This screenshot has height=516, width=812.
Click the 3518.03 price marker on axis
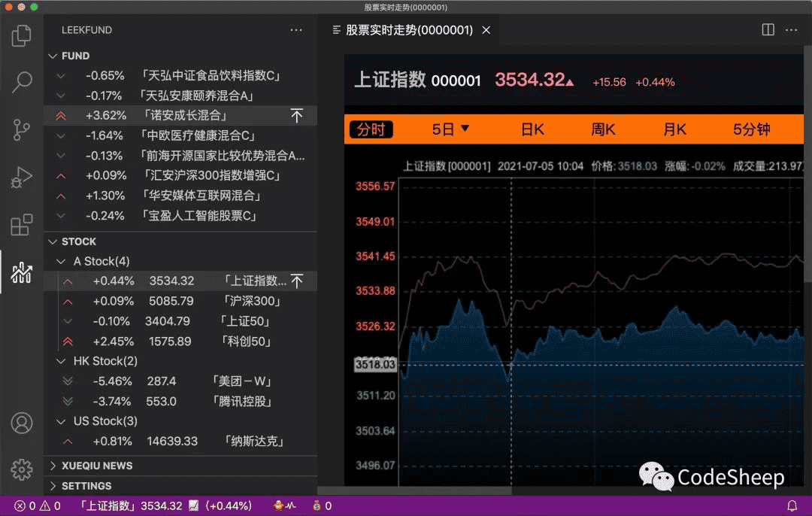(x=375, y=365)
